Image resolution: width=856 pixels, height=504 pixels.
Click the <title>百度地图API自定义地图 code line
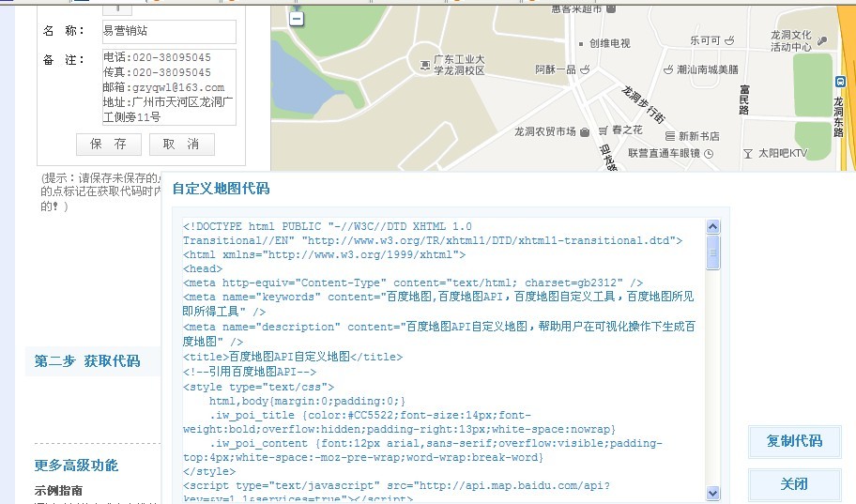[x=293, y=357]
